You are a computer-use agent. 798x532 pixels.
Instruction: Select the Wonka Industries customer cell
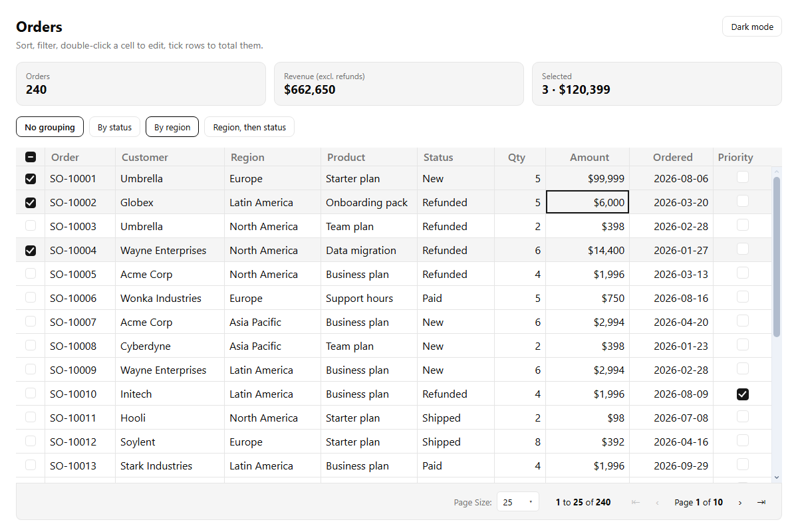point(170,298)
